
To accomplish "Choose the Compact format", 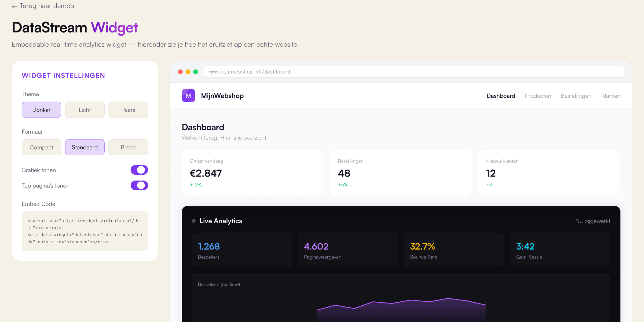I will pyautogui.click(x=41, y=147).
